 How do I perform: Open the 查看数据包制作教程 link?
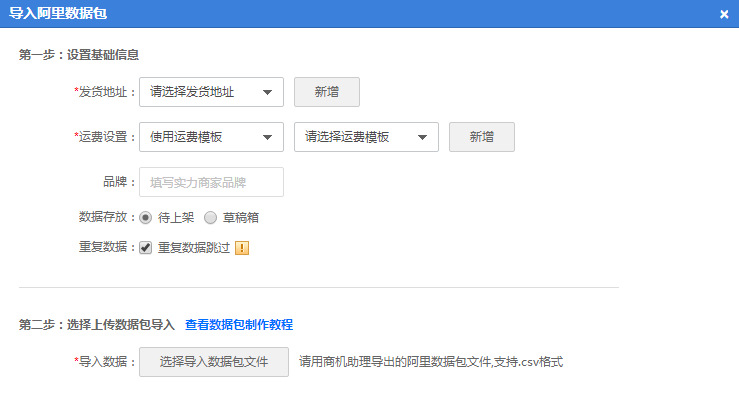pyautogui.click(x=239, y=325)
